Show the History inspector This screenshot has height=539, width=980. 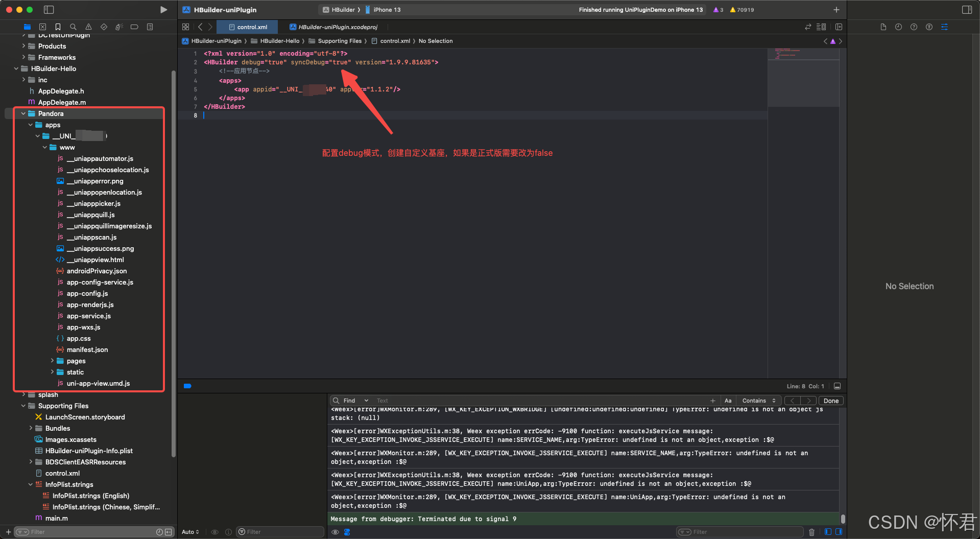(x=898, y=27)
